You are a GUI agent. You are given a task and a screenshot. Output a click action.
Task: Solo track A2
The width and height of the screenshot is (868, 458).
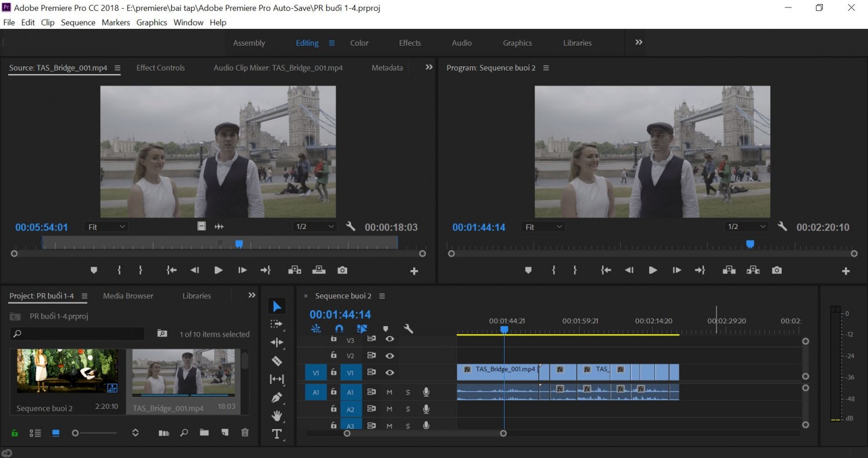point(407,409)
